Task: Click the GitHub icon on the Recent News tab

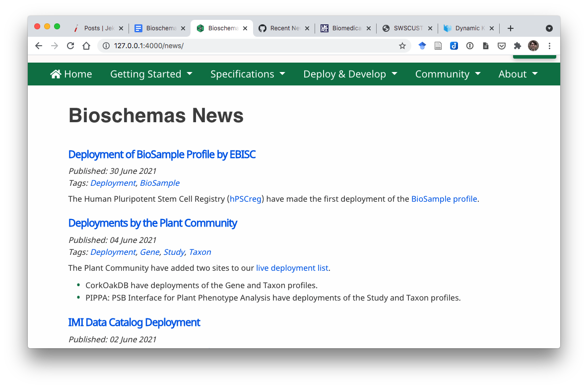Action: click(x=263, y=28)
